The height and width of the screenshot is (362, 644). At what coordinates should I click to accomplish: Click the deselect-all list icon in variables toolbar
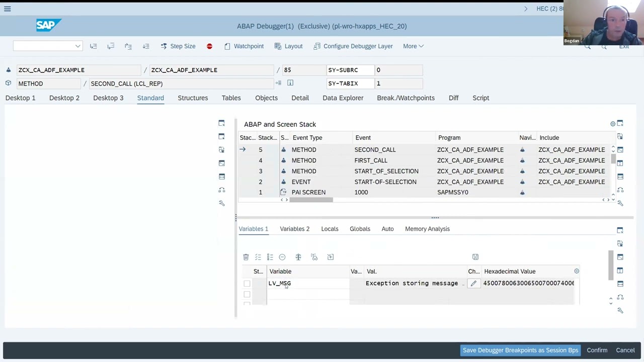(270, 257)
